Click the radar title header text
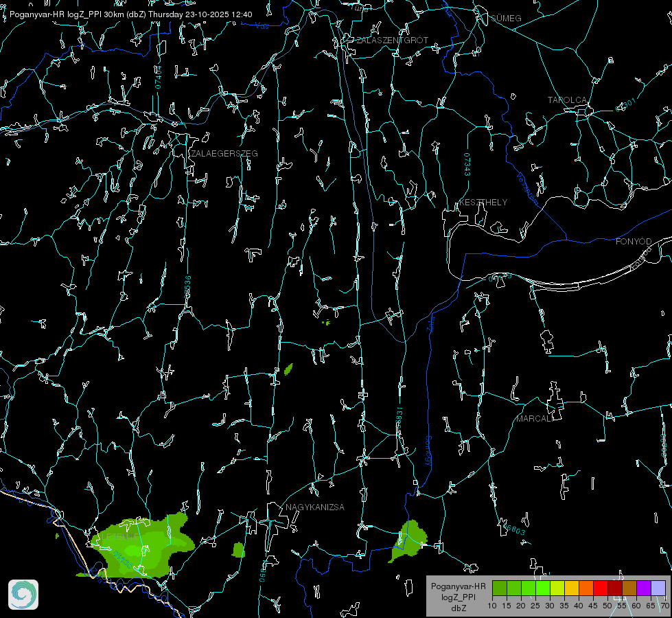The height and width of the screenshot is (618, 672). (130, 14)
